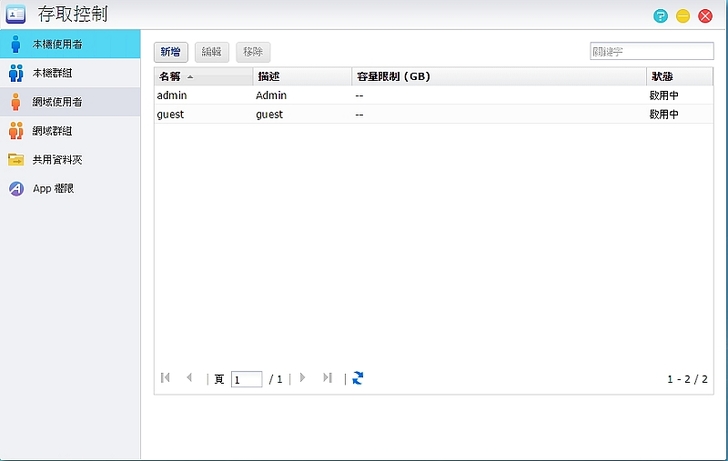
Task: Click the 移除 button
Action: coord(252,52)
